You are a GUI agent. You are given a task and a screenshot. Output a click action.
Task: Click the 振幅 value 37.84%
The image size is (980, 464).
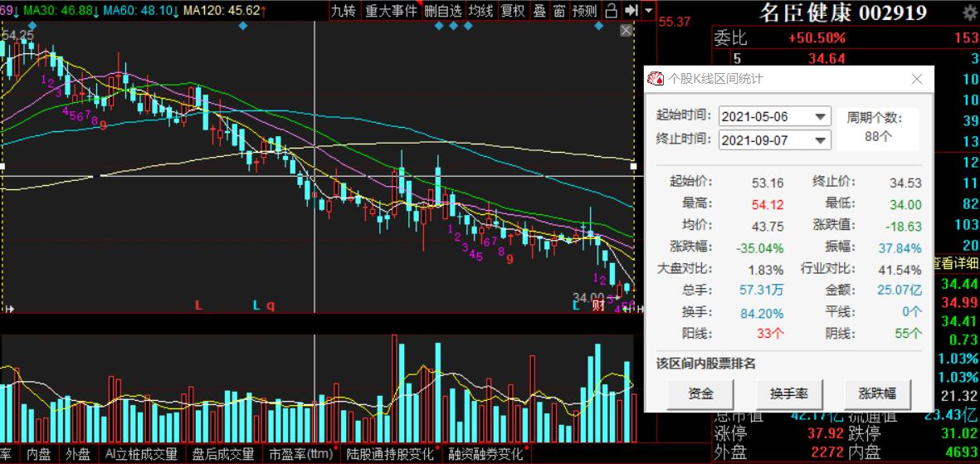[x=900, y=248]
